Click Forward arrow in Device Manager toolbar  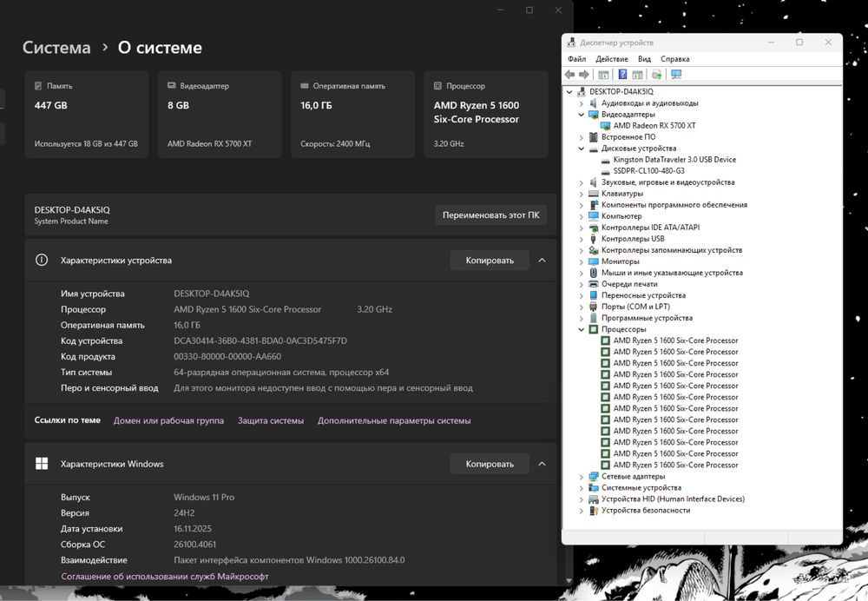coord(584,74)
